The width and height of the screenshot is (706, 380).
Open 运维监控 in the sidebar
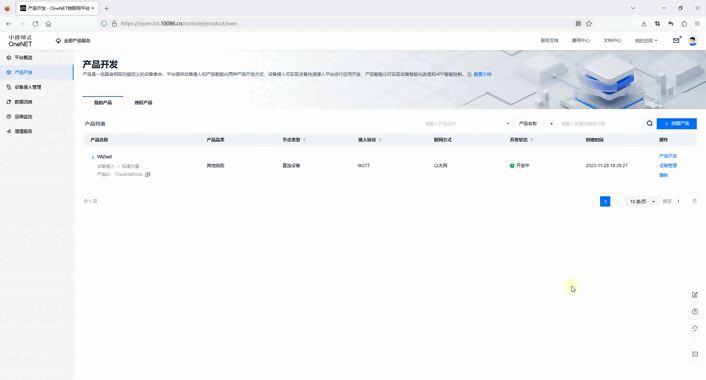pyautogui.click(x=36, y=117)
